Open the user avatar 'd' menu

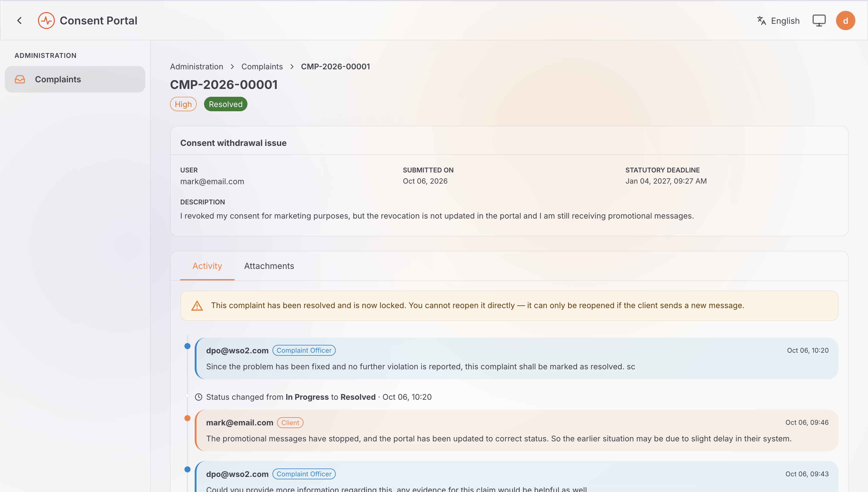(845, 20)
